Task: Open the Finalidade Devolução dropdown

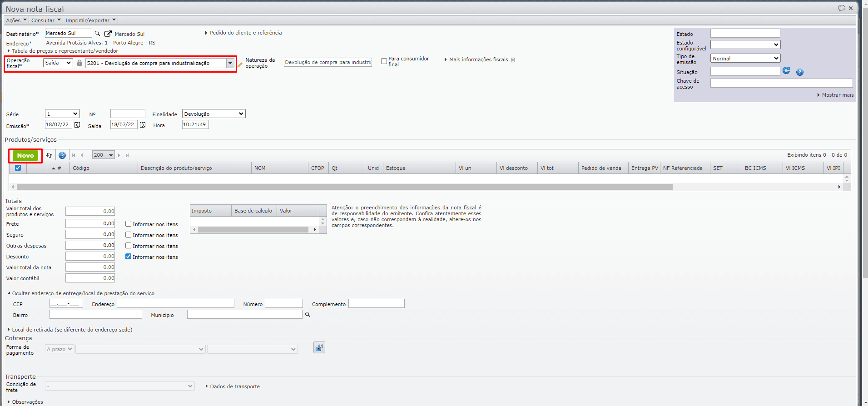Action: tap(213, 114)
